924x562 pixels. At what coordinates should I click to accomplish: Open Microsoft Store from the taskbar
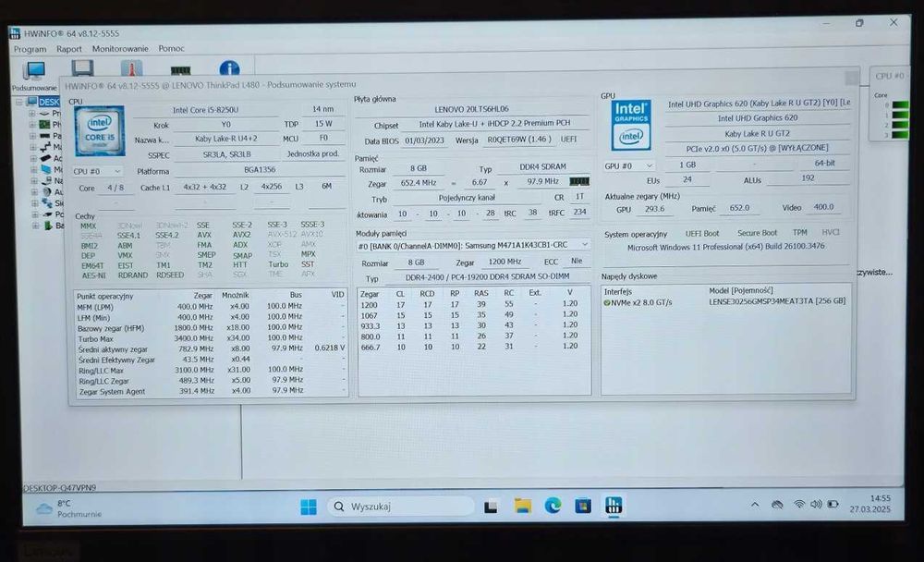click(583, 506)
